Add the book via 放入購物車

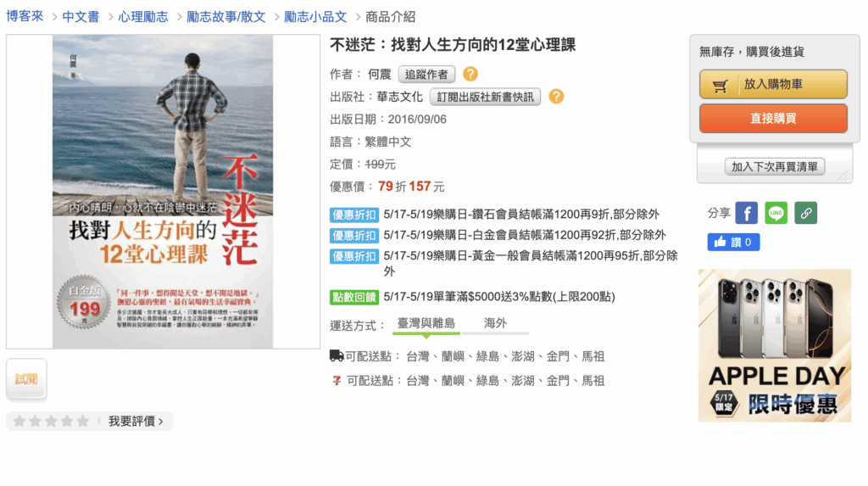(773, 84)
